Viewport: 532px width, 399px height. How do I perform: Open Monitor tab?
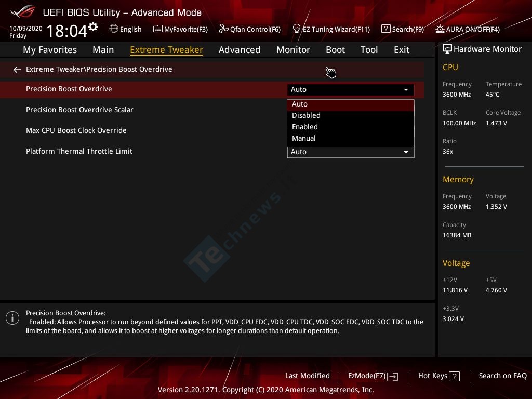293,50
